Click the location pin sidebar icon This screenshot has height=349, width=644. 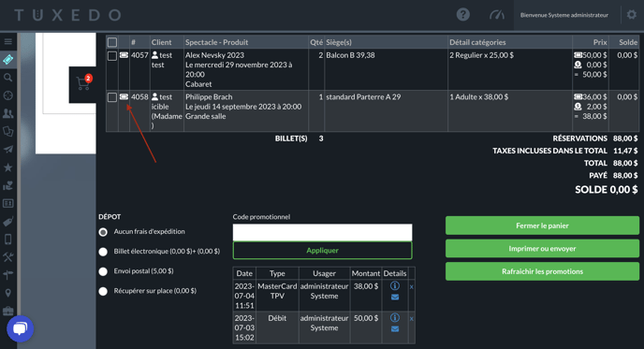coord(7,293)
